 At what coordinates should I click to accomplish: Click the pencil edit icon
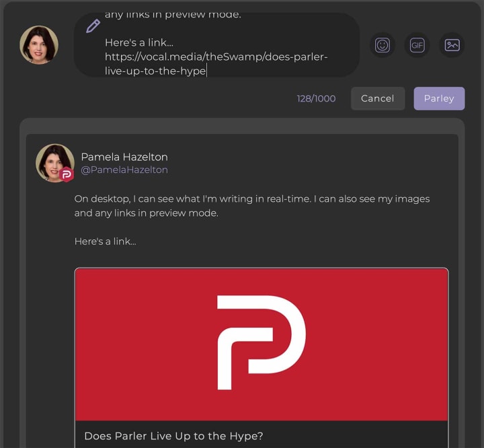pos(93,26)
